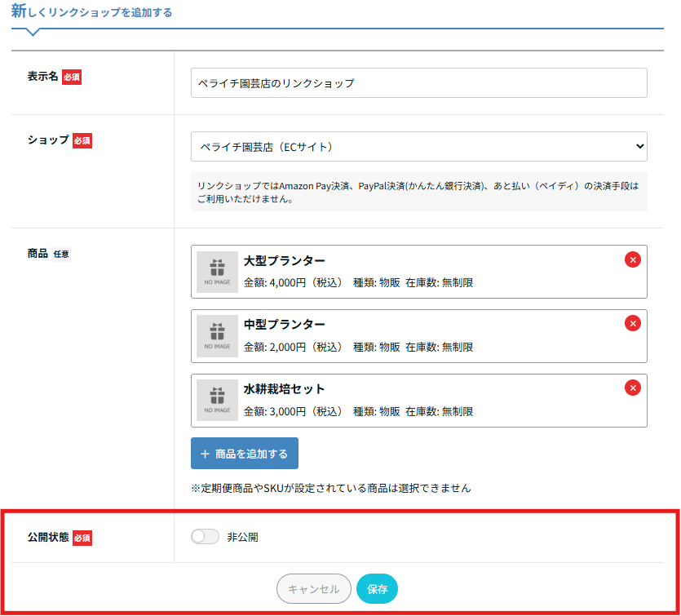Click the キャンセル button

point(313,588)
